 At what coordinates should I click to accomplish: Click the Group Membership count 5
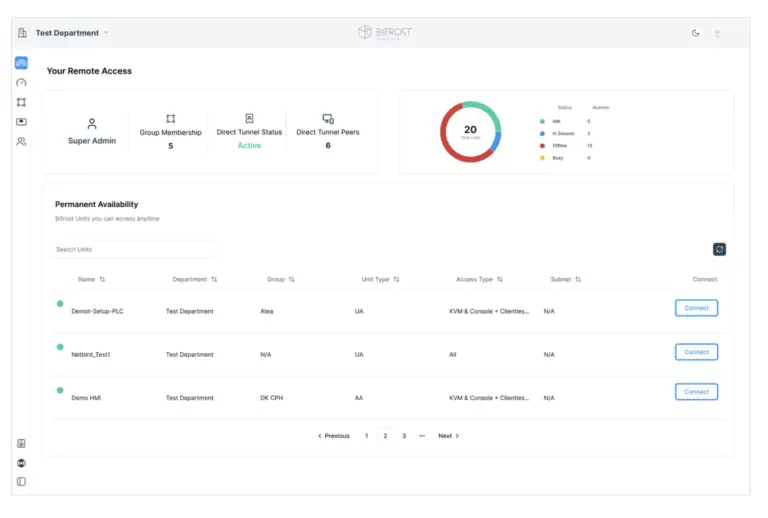point(170,146)
